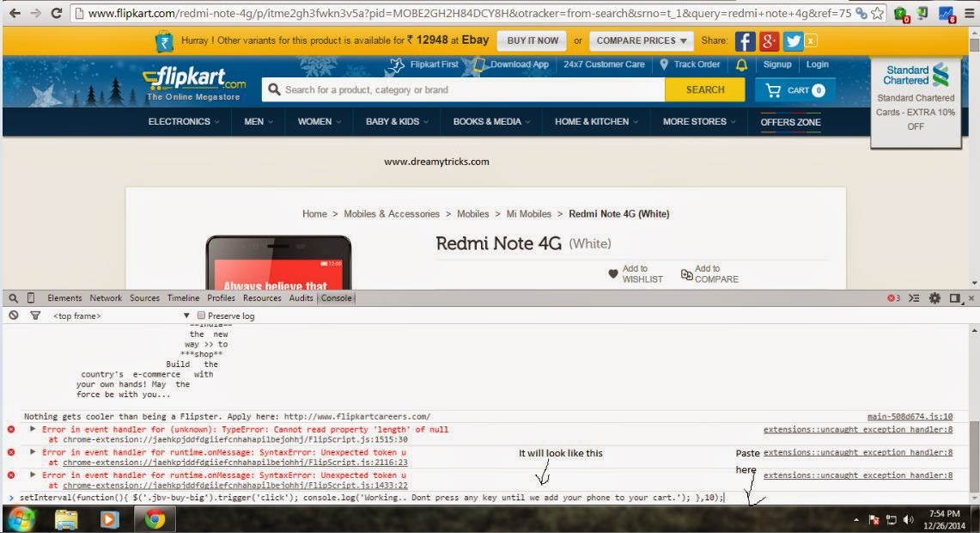Expand the ELECTRONICS menu

coord(183,121)
